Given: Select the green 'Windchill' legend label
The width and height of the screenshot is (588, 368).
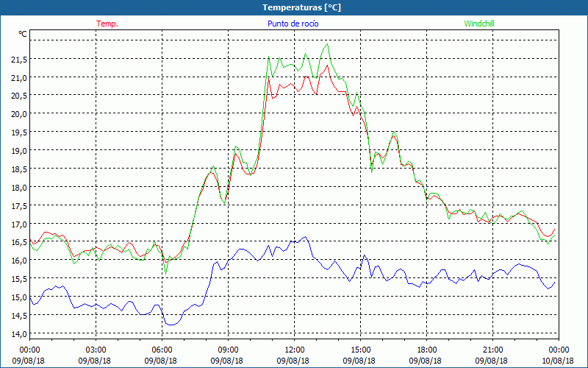Looking at the screenshot, I should point(479,24).
